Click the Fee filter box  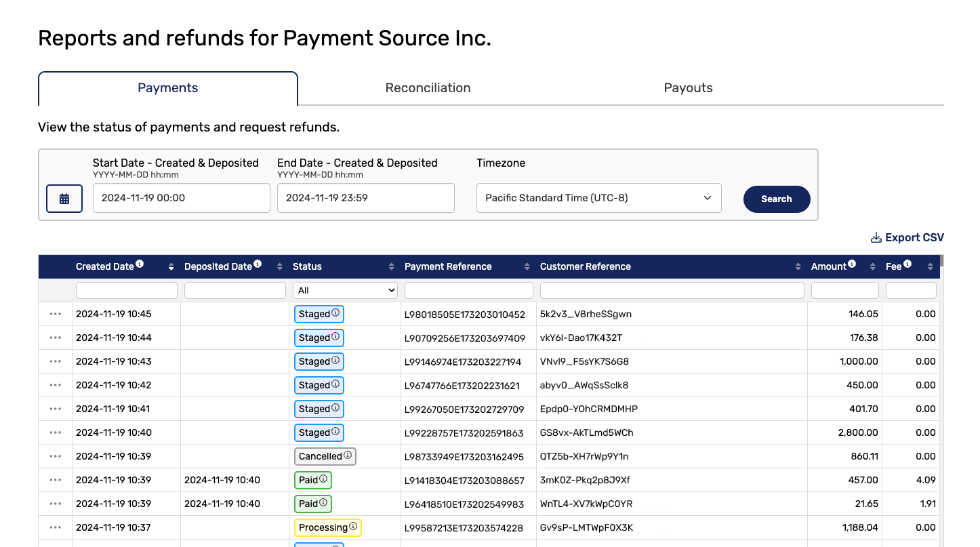(911, 290)
